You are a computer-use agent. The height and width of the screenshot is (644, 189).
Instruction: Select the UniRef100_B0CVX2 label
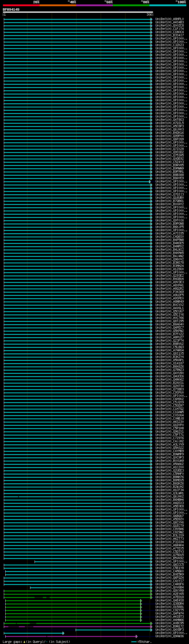point(170,305)
